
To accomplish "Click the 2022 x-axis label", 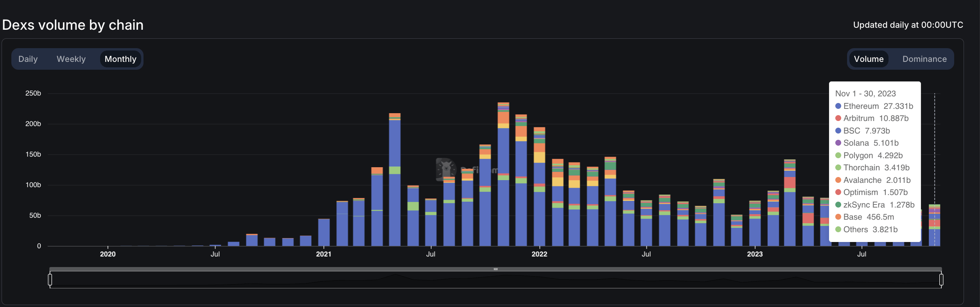I will [539, 254].
